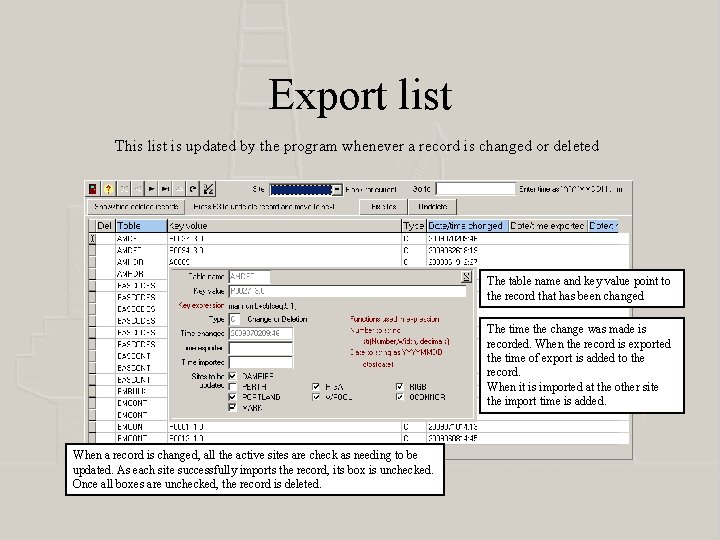Screen dimensions: 720x540
Task: Open help via yellow question mark icon
Action: [108, 189]
